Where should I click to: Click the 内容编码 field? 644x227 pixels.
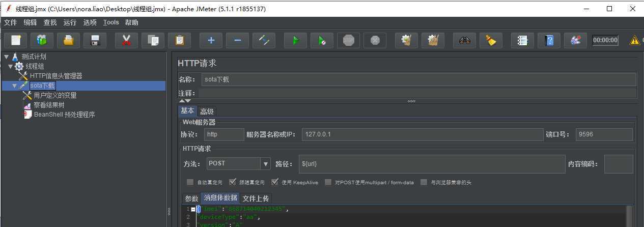tap(619, 164)
